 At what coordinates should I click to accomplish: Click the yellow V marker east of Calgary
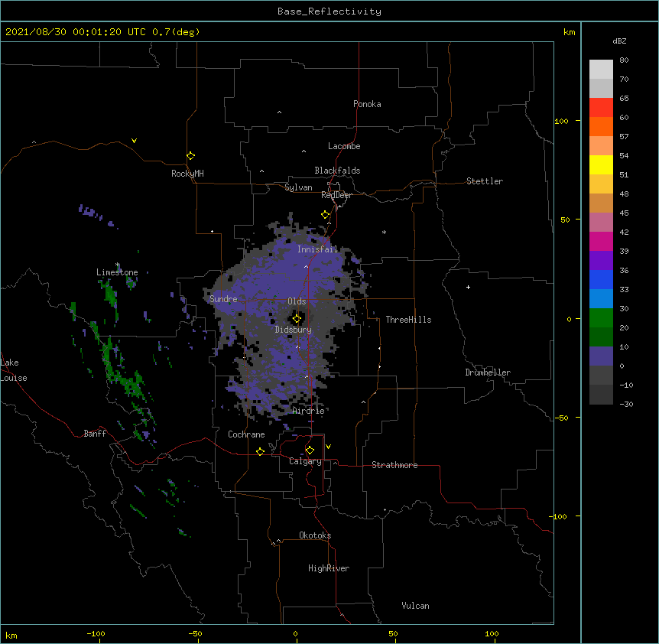(x=328, y=447)
